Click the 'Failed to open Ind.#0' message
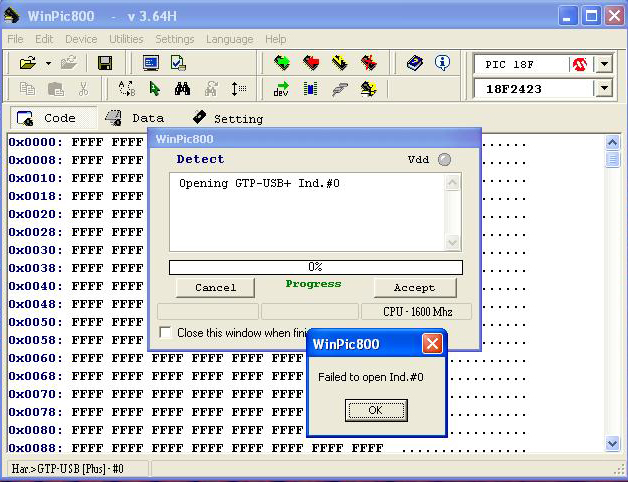The height and width of the screenshot is (482, 628). (x=370, y=377)
